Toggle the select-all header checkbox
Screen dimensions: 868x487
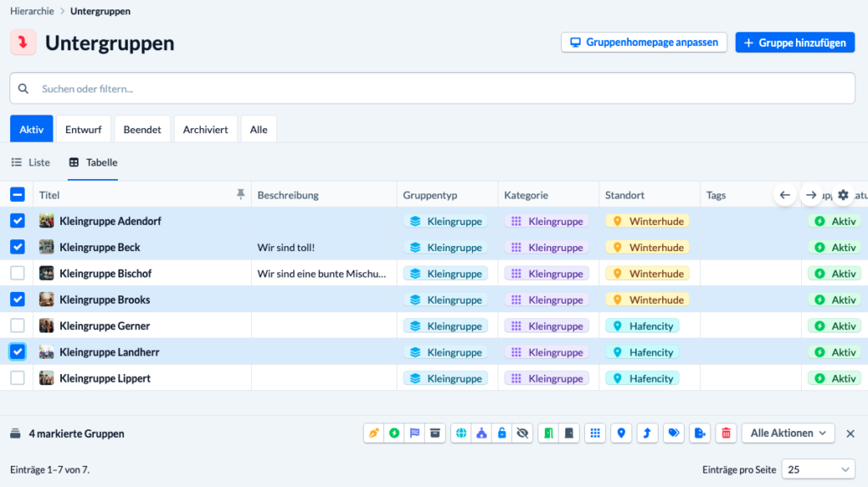[x=17, y=194]
